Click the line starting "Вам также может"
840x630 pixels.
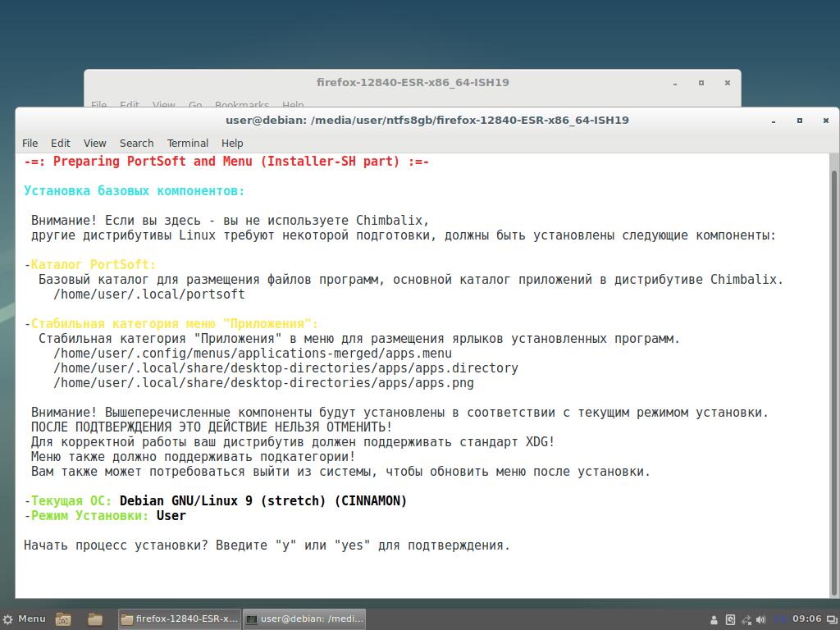(x=340, y=472)
